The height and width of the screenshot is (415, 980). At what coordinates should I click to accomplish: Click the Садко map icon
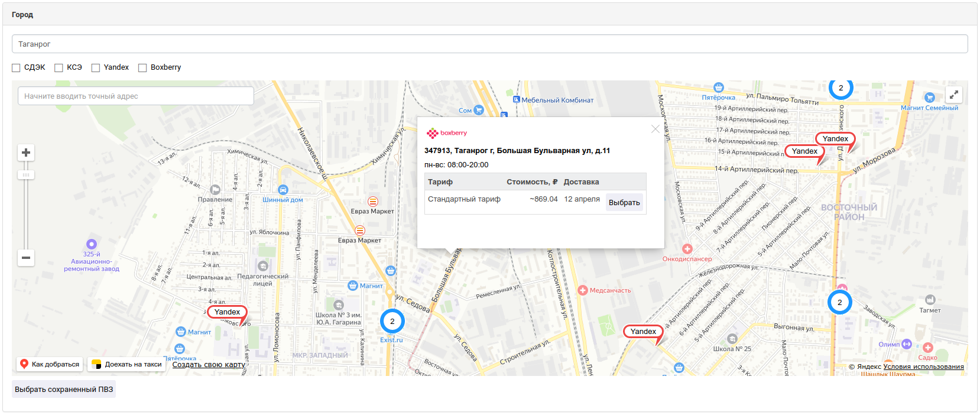coord(927,348)
